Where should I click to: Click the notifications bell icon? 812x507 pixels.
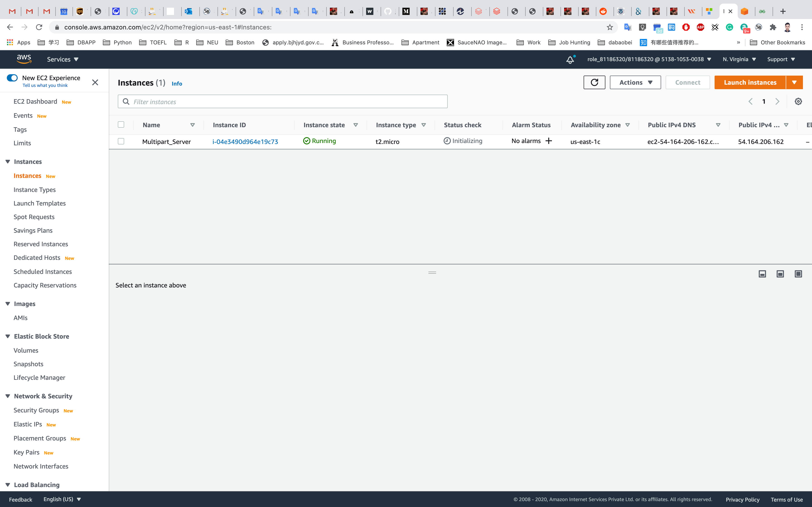pos(570,60)
